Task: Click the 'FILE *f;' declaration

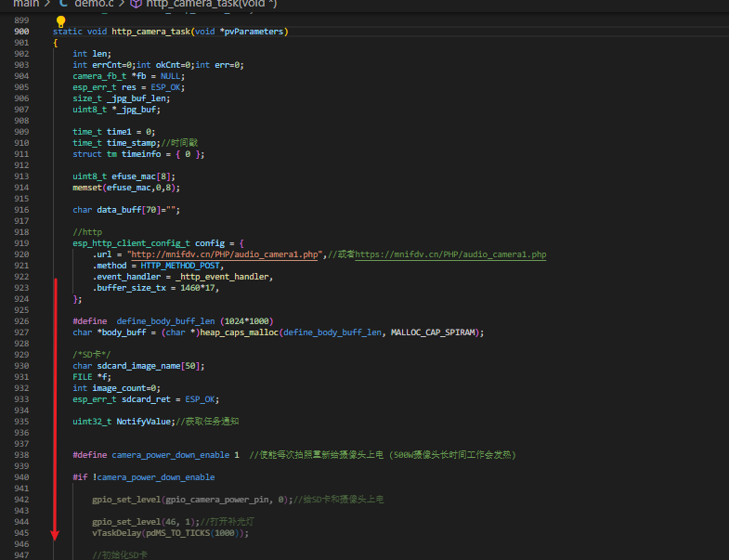Action: (92, 377)
